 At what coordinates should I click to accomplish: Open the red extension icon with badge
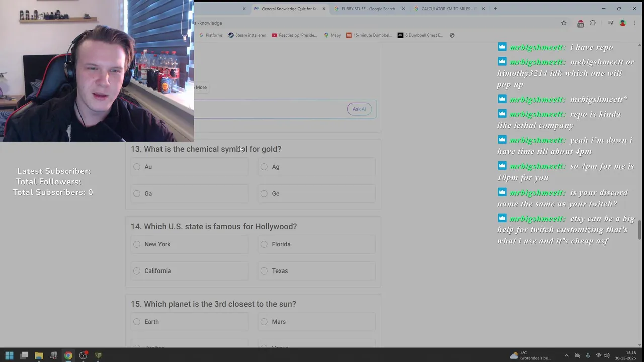580,23
